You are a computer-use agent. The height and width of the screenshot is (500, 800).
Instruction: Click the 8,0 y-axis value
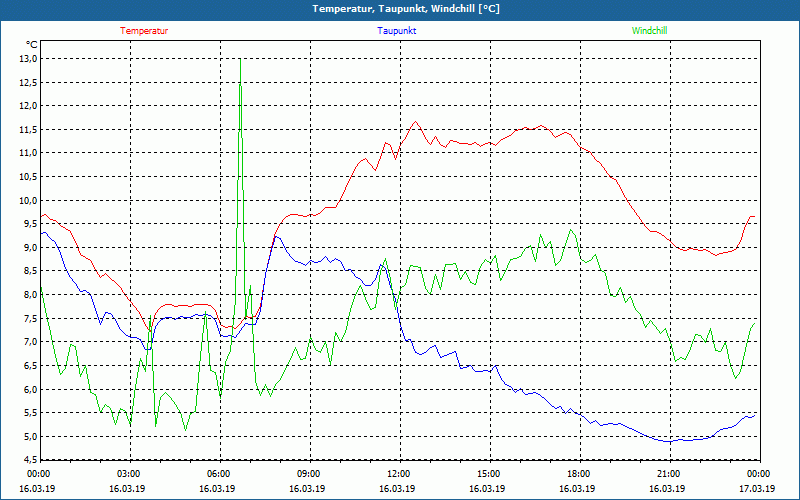30,295
